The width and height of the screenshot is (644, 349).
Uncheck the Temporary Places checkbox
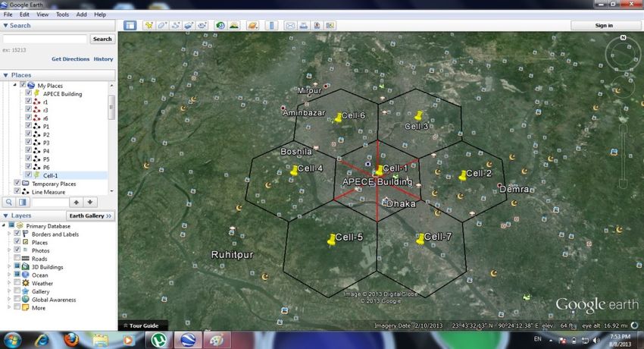tap(17, 183)
